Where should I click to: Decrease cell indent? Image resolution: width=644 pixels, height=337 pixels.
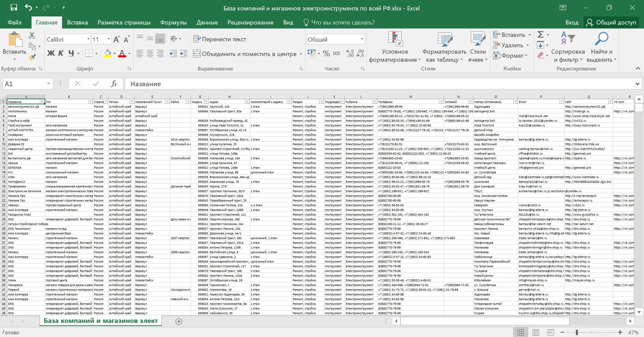[173, 53]
